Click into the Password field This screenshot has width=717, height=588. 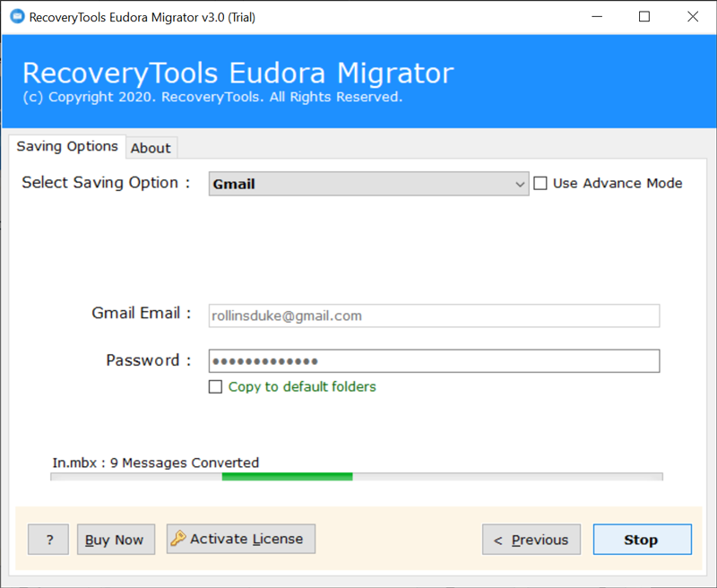pyautogui.click(x=434, y=361)
